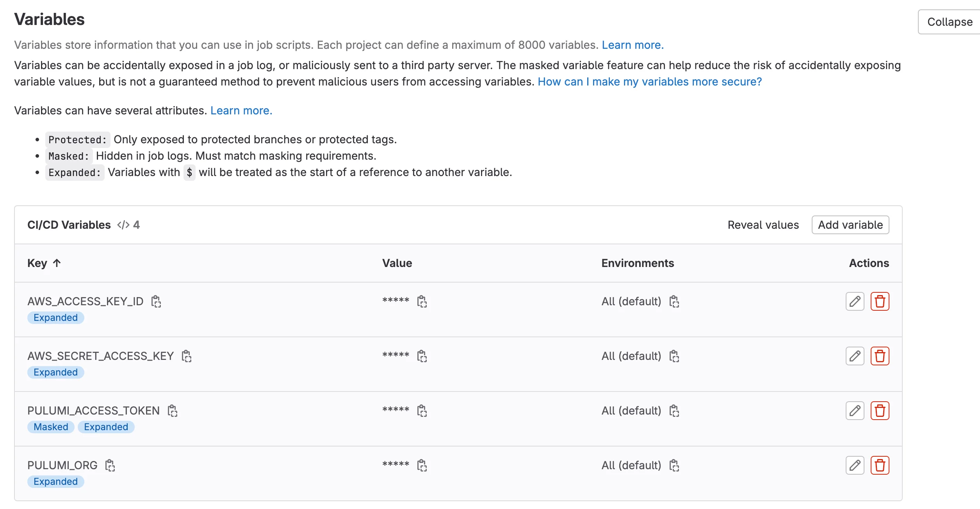This screenshot has width=980, height=509.
Task: Edit the PULUMI_ACCESS_TOKEN variable
Action: [855, 411]
